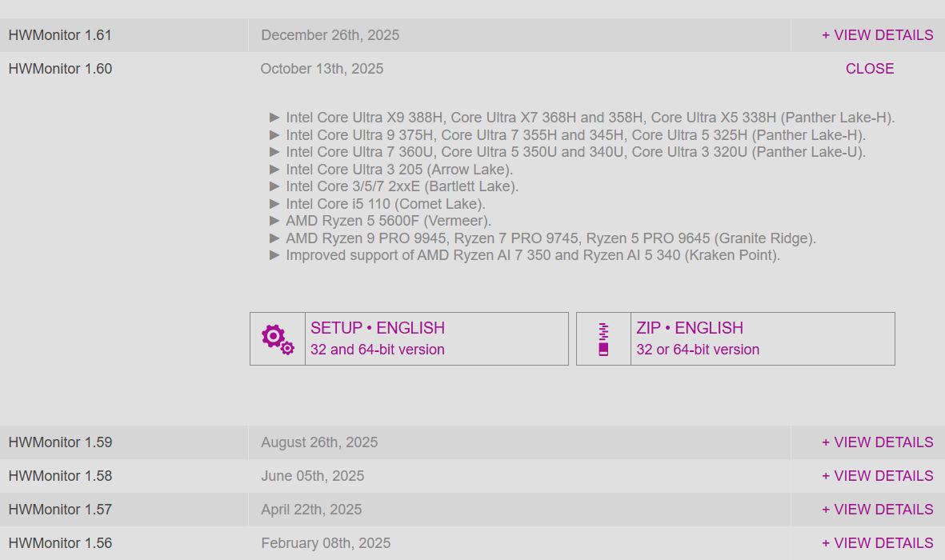Click the 32 and 64-bit version text
The height and width of the screenshot is (560, 945).
pyautogui.click(x=378, y=350)
